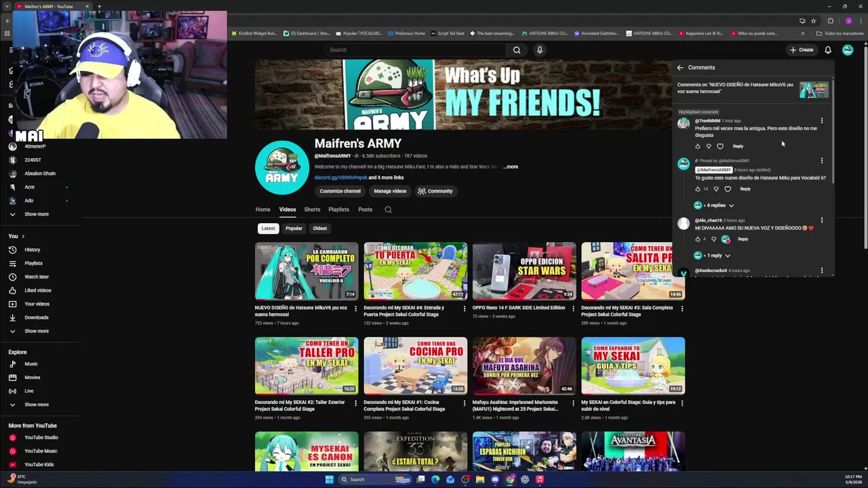Switch to the Home channel tab

[x=262, y=209]
